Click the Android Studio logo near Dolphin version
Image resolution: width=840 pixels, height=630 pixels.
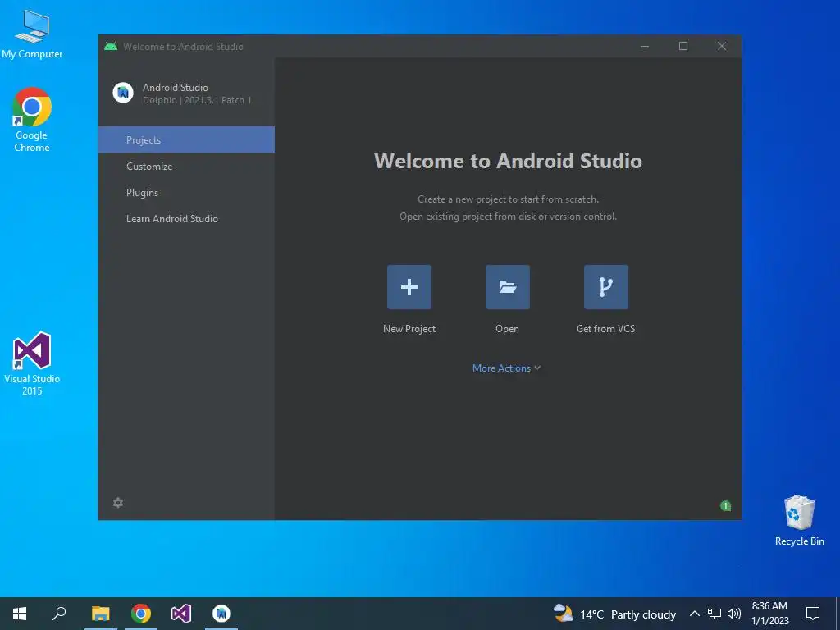click(123, 94)
